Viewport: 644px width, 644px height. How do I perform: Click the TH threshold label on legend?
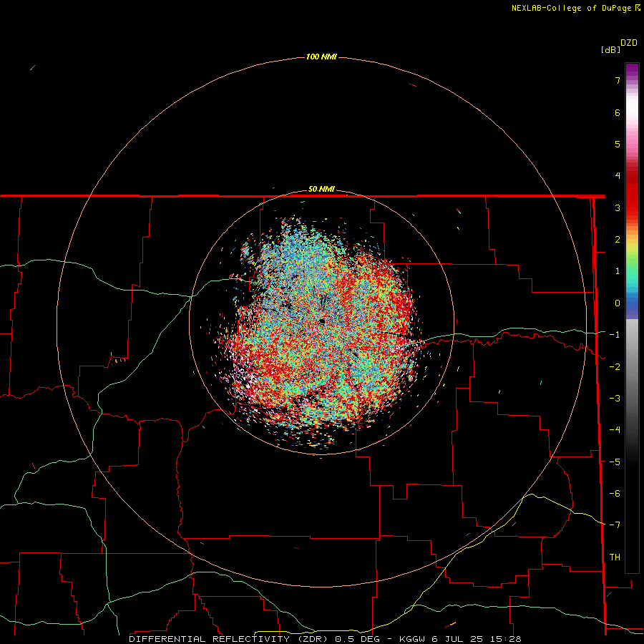(x=615, y=557)
